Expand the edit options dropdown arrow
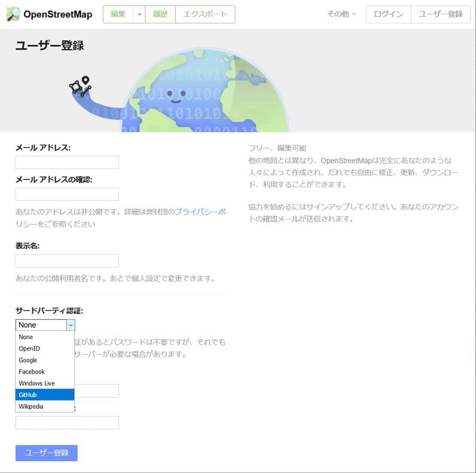This screenshot has height=473, width=476. [x=139, y=14]
